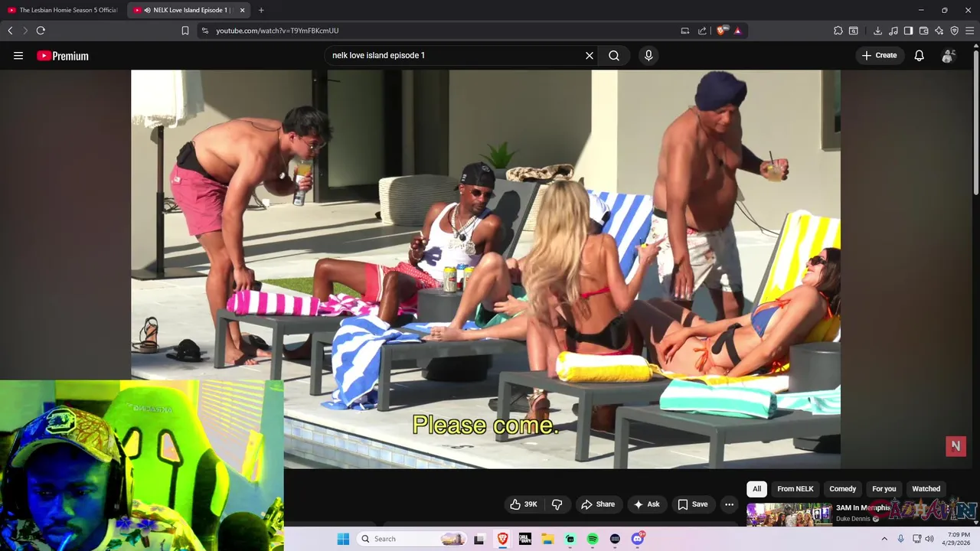Reload the current page

click(x=41, y=31)
